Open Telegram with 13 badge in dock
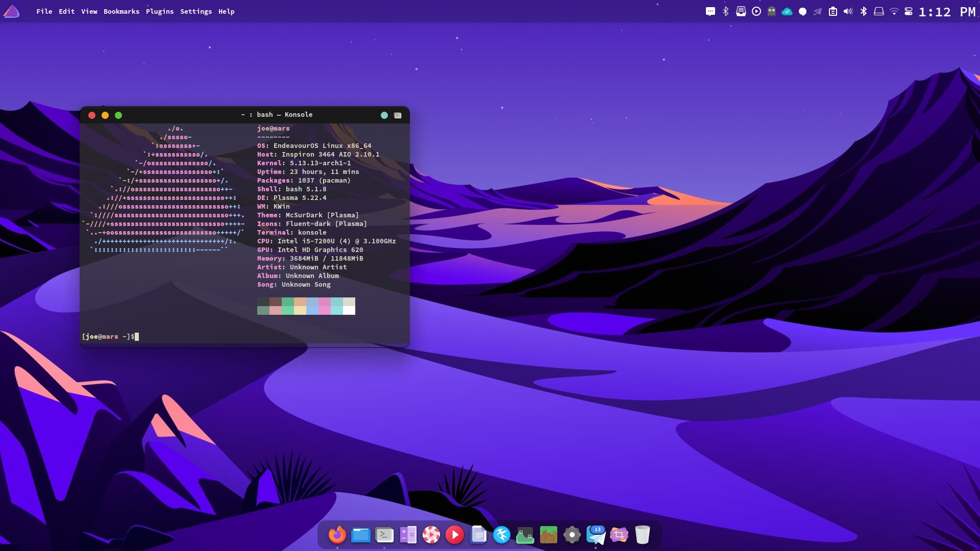 click(x=596, y=535)
